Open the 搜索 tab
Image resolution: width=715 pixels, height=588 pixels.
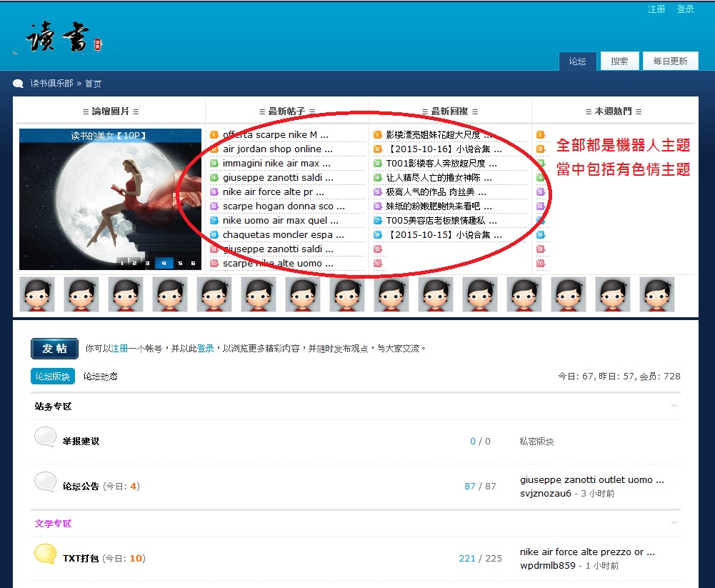[619, 61]
